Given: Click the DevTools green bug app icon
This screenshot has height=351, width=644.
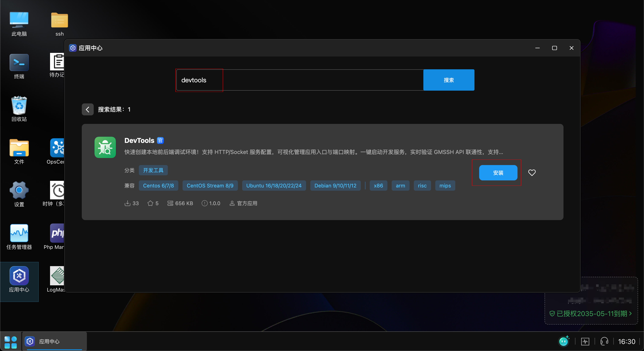Looking at the screenshot, I should [x=105, y=147].
